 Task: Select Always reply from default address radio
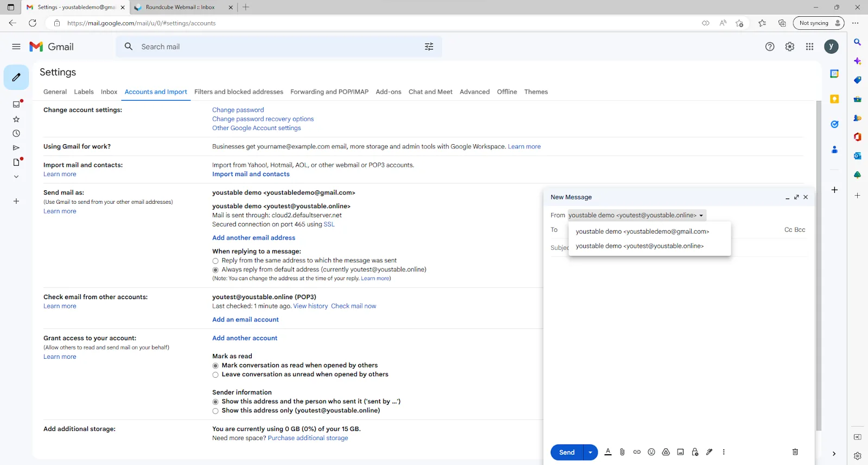coord(215,270)
